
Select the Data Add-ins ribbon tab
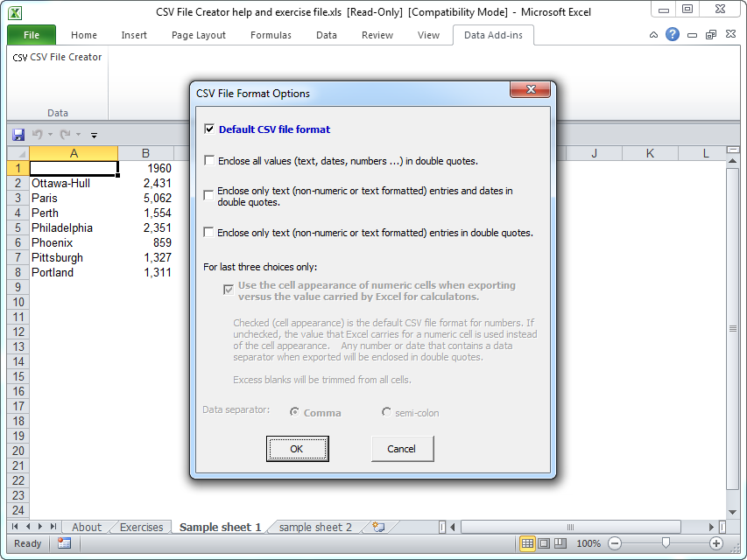click(493, 35)
